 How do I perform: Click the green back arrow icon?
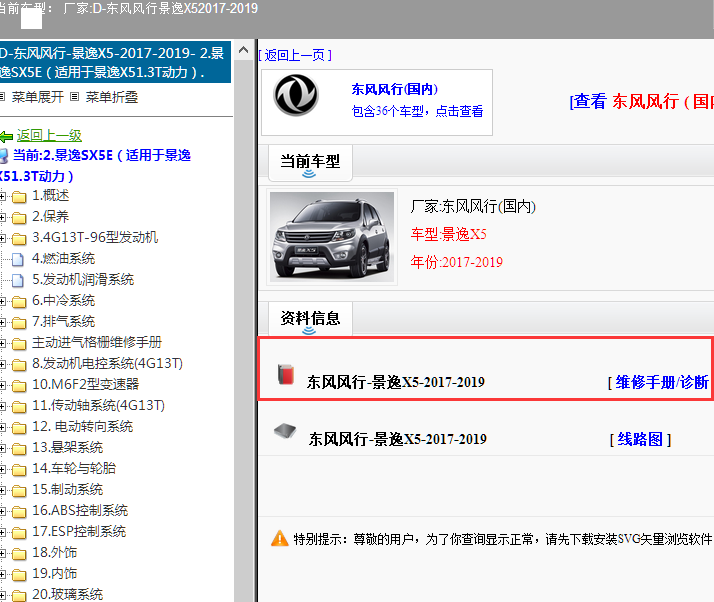[x=6, y=136]
